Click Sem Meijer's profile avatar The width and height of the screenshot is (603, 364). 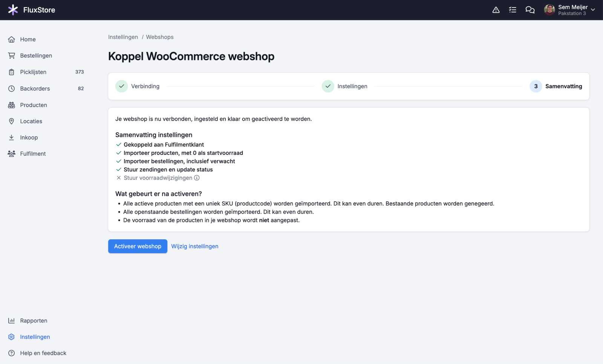549,10
